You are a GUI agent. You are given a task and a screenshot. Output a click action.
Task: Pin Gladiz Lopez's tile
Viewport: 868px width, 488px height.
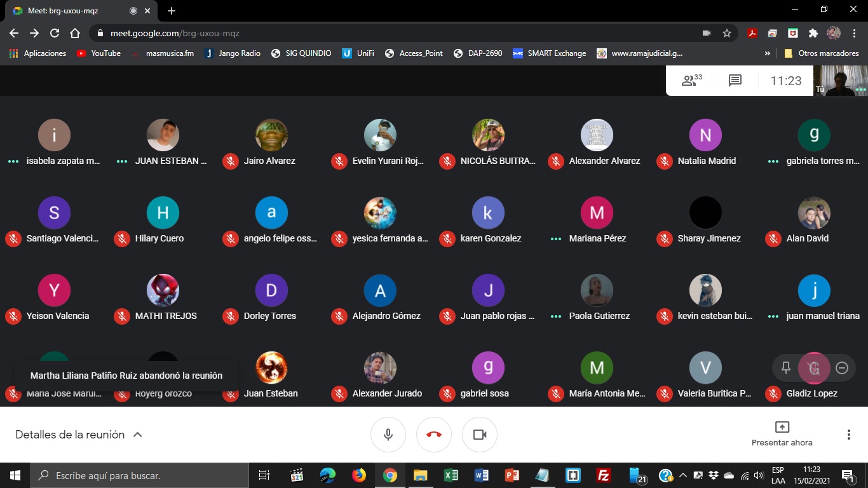tap(786, 368)
